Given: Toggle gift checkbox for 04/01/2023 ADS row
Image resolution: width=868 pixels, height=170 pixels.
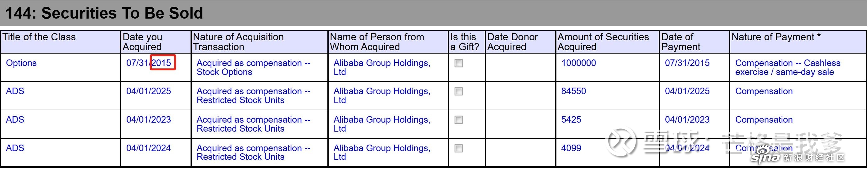Looking at the screenshot, I should pos(459,120).
